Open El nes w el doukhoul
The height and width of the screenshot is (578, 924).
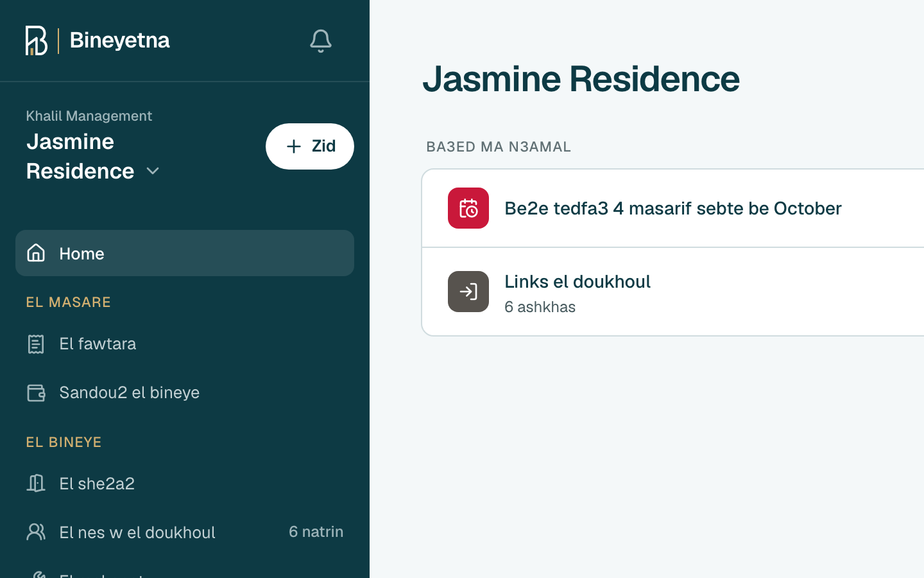185,532
